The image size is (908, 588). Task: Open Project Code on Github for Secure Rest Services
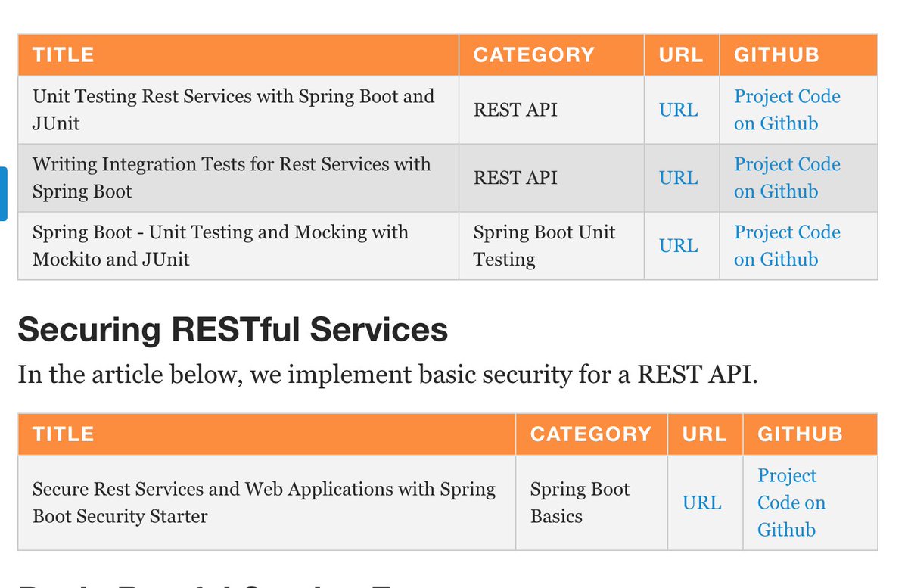click(x=791, y=502)
